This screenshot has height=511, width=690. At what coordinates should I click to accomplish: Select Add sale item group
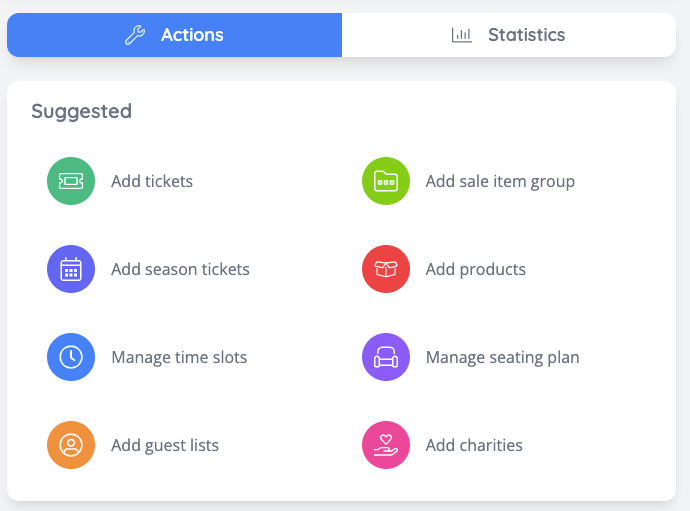pos(500,182)
